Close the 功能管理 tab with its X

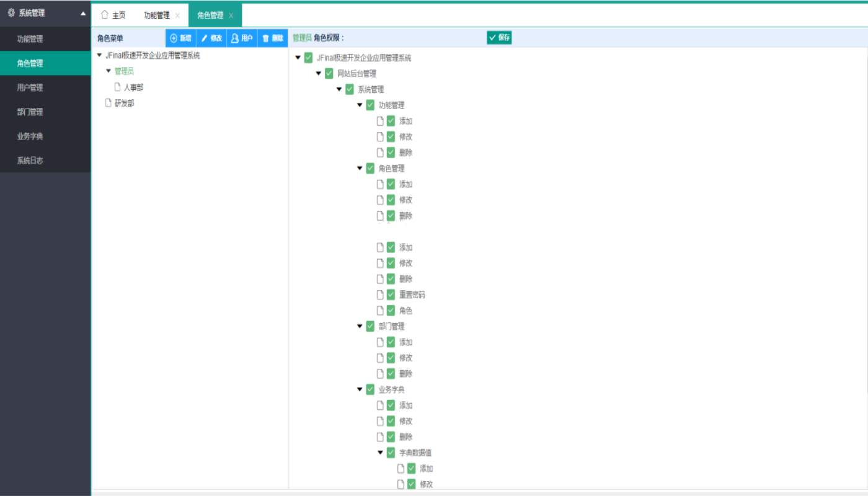178,15
